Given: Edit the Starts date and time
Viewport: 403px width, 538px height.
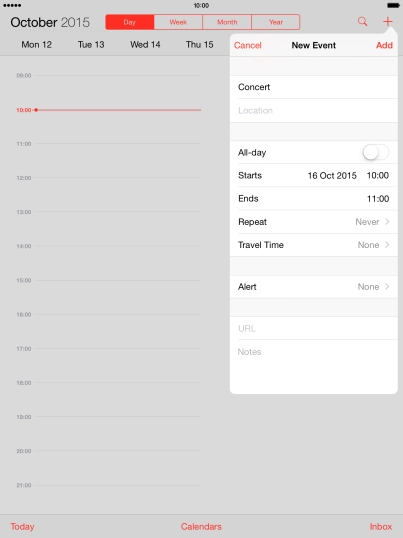Looking at the screenshot, I should (314, 176).
